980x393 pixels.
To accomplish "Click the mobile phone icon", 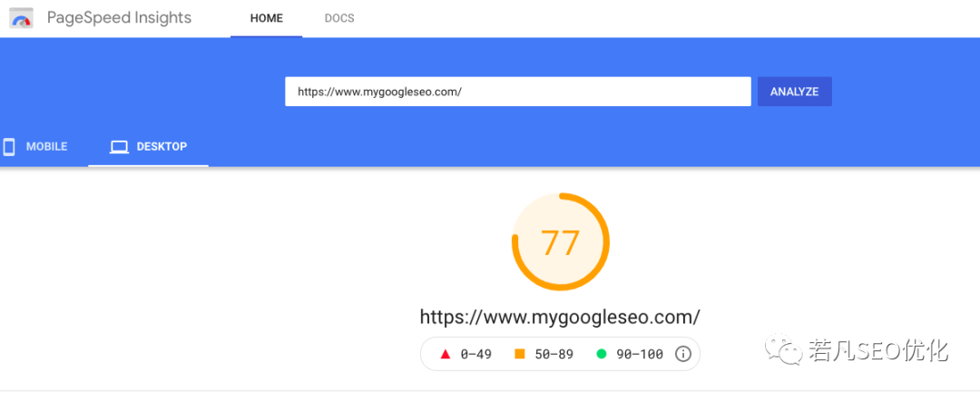I will (9, 147).
